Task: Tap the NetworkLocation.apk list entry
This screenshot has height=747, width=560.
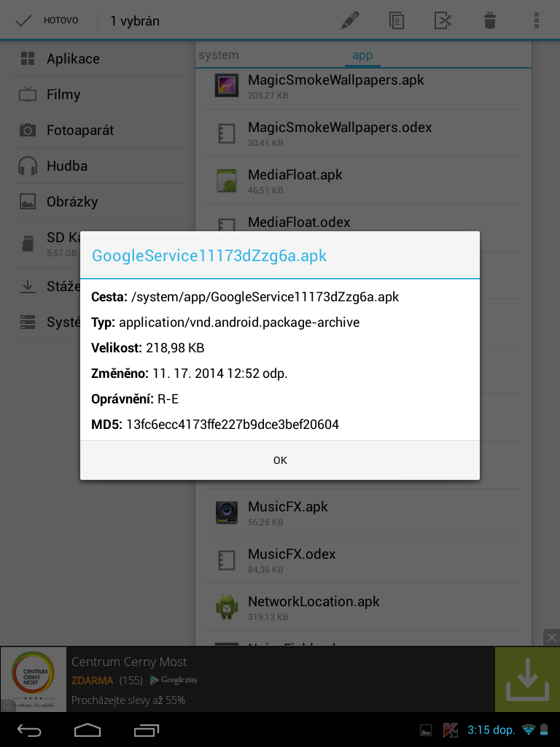Action: pyautogui.click(x=314, y=607)
